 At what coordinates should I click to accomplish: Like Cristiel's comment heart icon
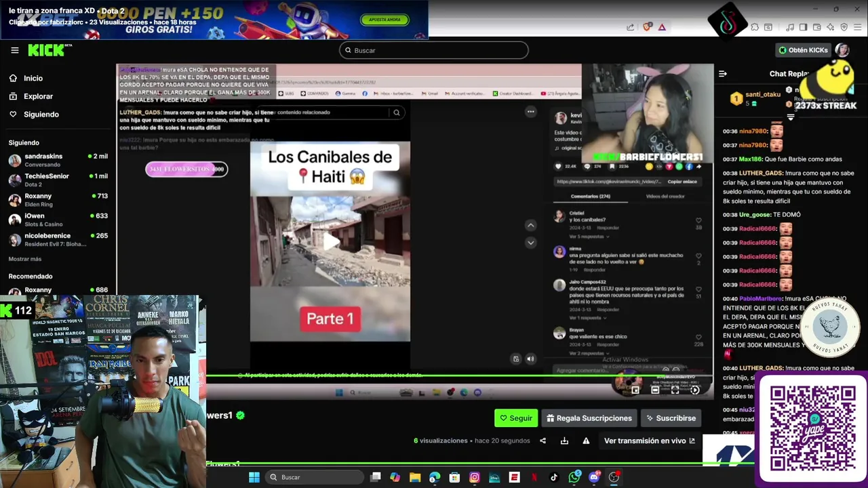[698, 220]
